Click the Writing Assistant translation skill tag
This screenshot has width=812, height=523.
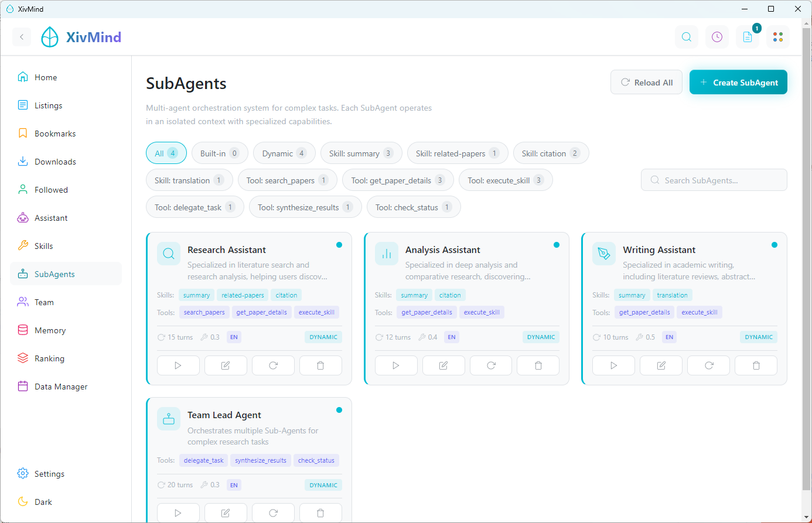coord(672,295)
